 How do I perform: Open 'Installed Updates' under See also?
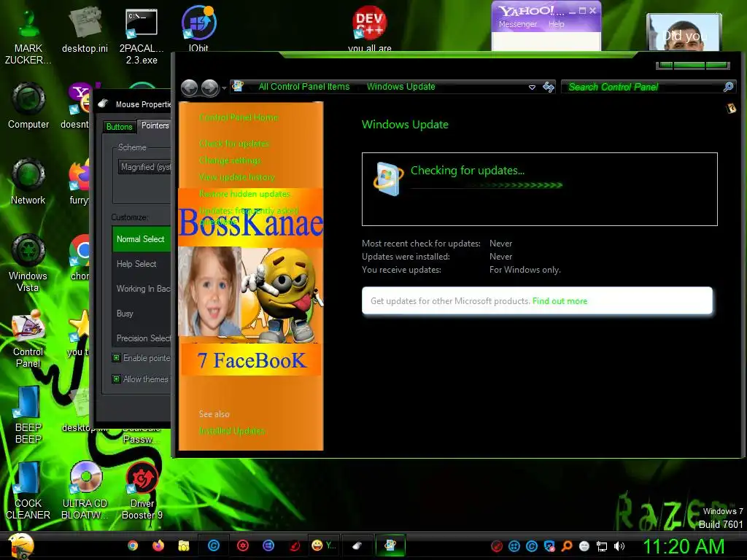(231, 430)
